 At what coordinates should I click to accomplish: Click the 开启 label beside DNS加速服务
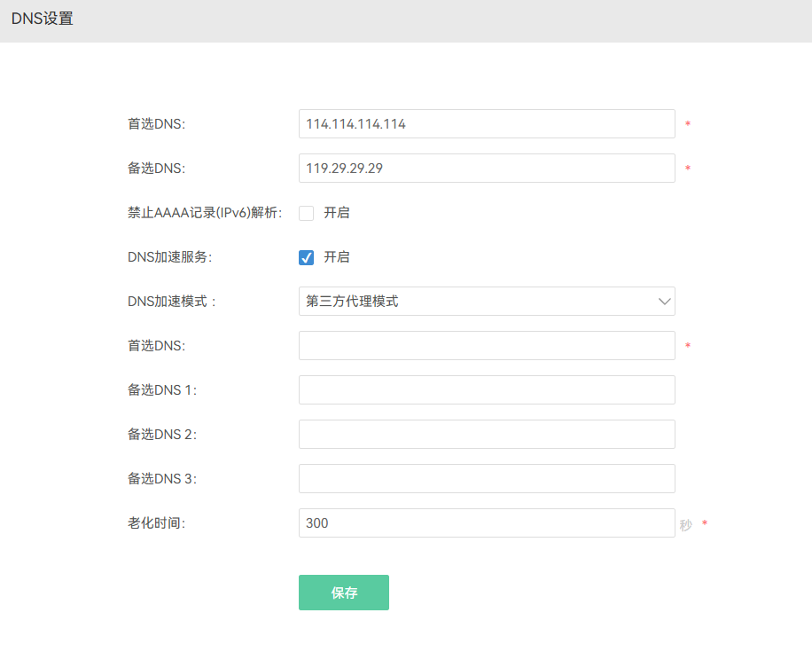[337, 257]
